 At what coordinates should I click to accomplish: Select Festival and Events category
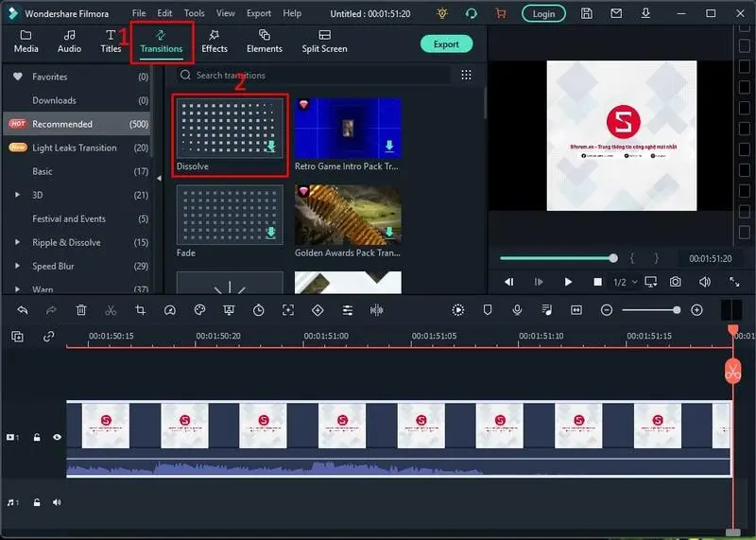point(77,218)
